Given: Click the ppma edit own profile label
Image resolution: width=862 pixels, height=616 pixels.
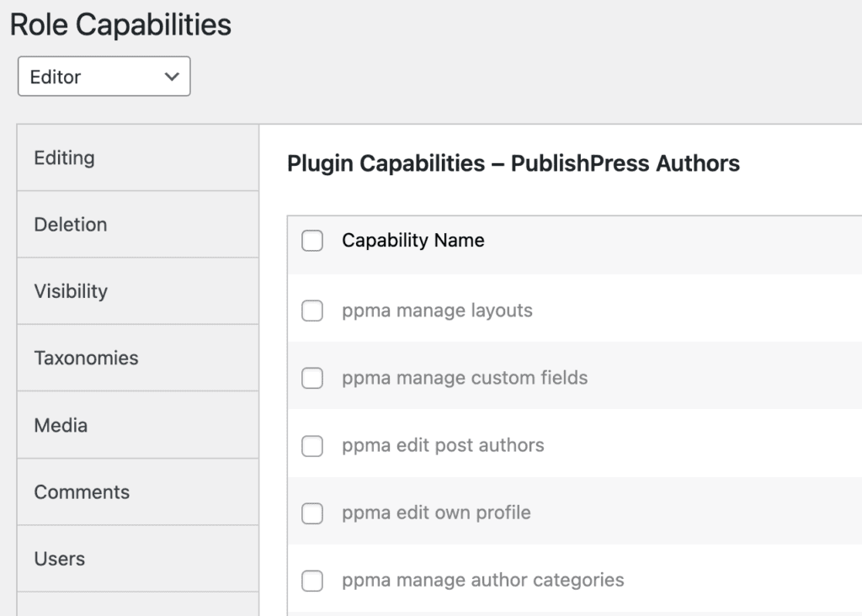Looking at the screenshot, I should tap(437, 513).
